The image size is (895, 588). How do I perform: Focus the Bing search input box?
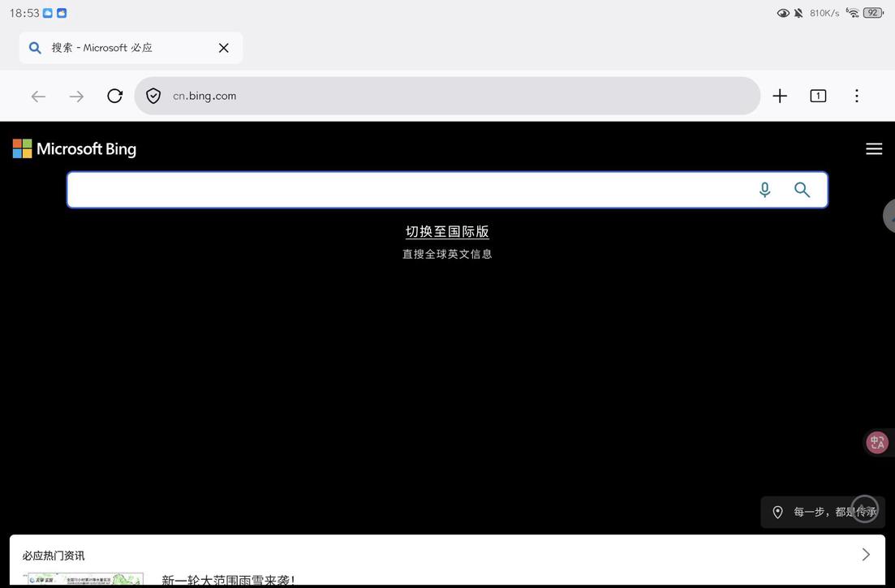(406, 190)
